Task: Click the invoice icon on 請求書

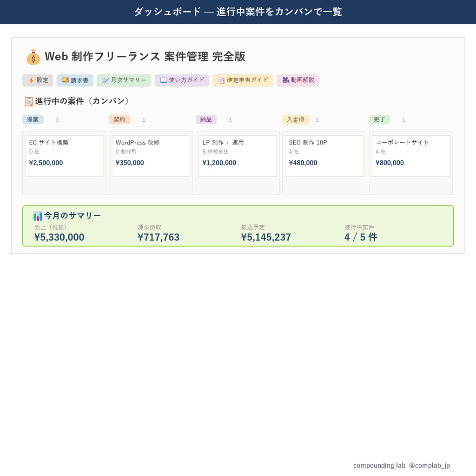Action: (66, 80)
